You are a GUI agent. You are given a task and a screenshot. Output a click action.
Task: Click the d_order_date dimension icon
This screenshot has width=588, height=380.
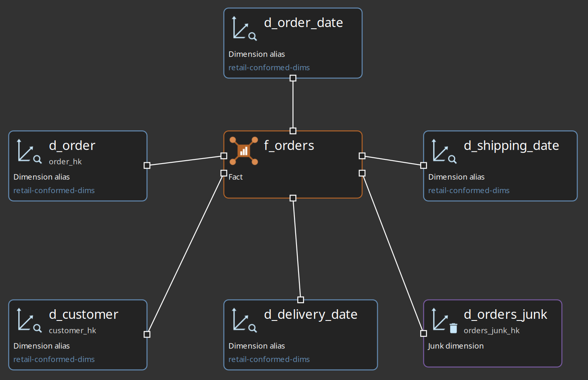pyautogui.click(x=244, y=28)
